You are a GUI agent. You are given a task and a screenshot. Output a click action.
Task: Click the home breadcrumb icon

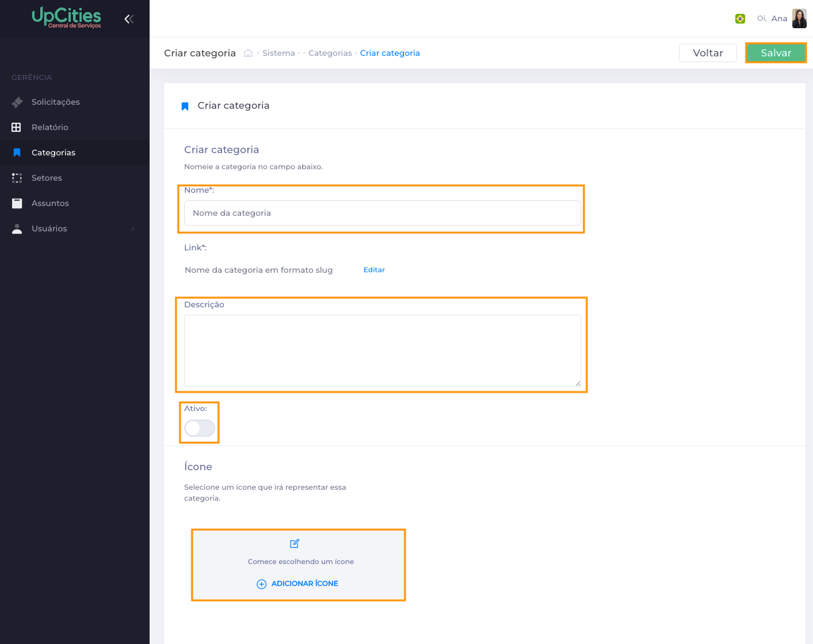[x=248, y=53]
